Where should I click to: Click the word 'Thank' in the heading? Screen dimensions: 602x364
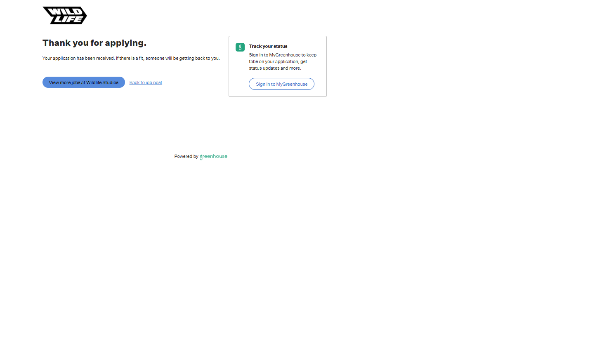(57, 43)
